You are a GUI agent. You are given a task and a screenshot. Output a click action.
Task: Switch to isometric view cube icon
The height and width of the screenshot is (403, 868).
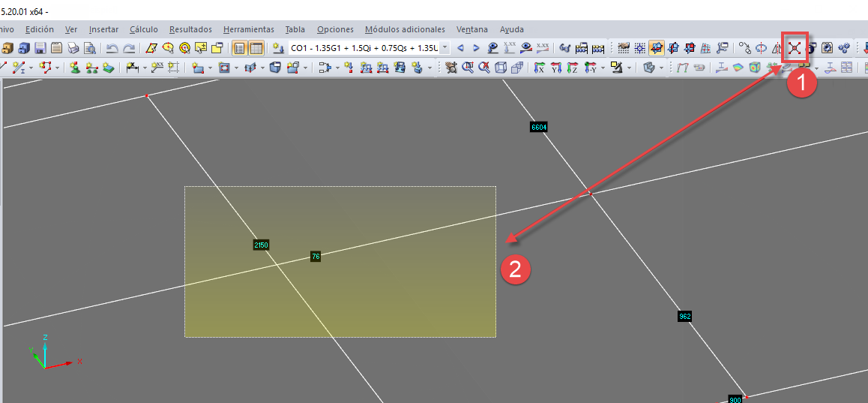(501, 68)
